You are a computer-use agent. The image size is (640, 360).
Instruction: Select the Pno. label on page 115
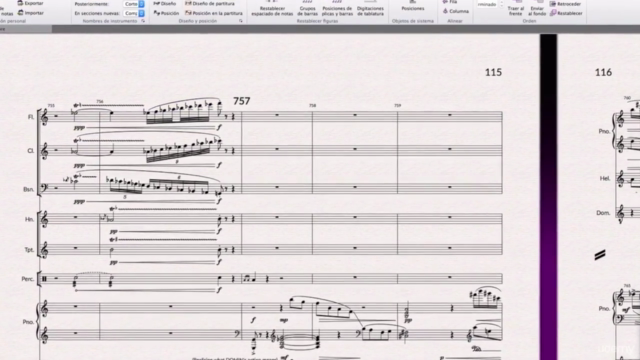click(x=28, y=322)
